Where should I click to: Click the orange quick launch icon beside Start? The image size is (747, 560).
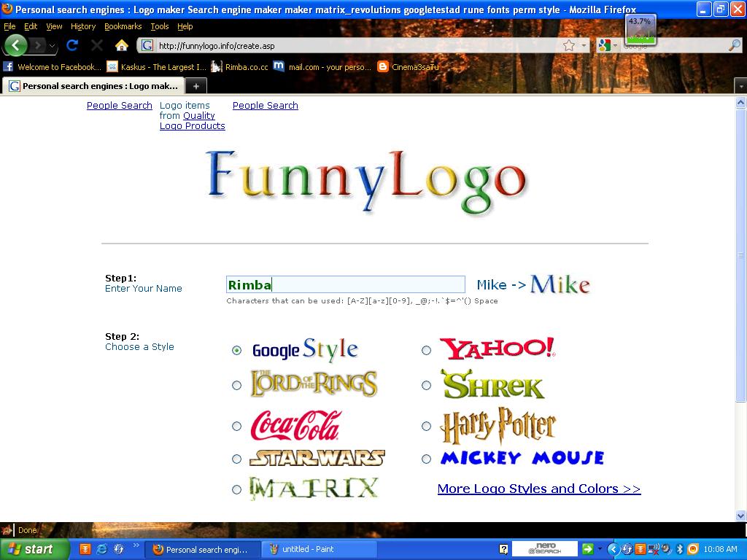pos(85,549)
